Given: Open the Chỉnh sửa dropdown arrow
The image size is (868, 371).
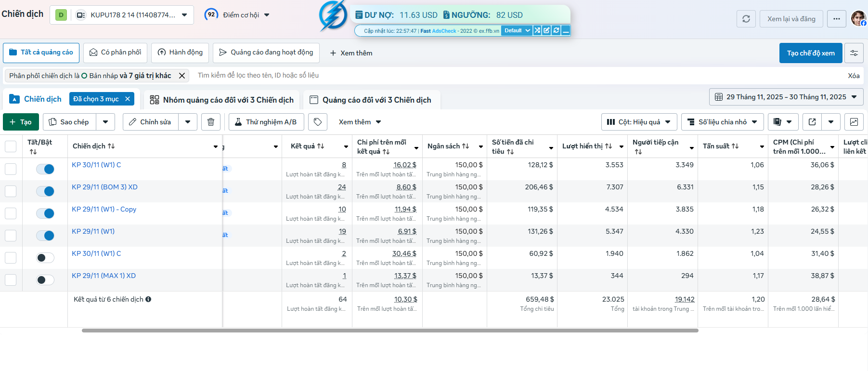Looking at the screenshot, I should (x=188, y=122).
